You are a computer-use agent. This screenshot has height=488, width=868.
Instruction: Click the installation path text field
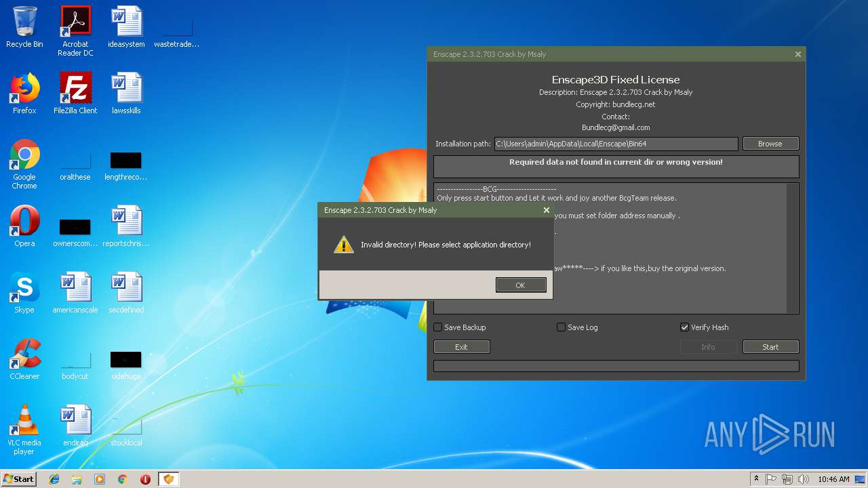(616, 144)
